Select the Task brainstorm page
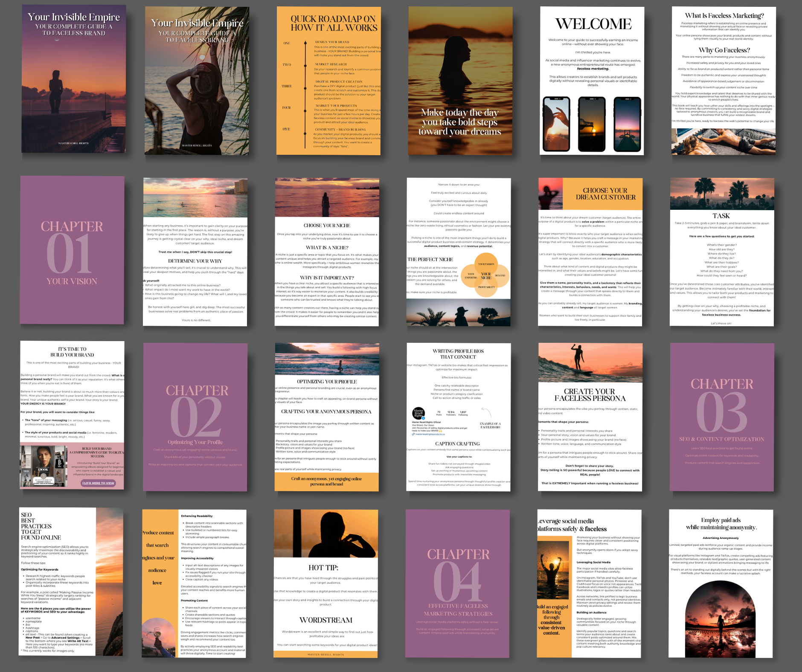Image resolution: width=802 pixels, height=672 pixels. pyautogui.click(x=722, y=252)
